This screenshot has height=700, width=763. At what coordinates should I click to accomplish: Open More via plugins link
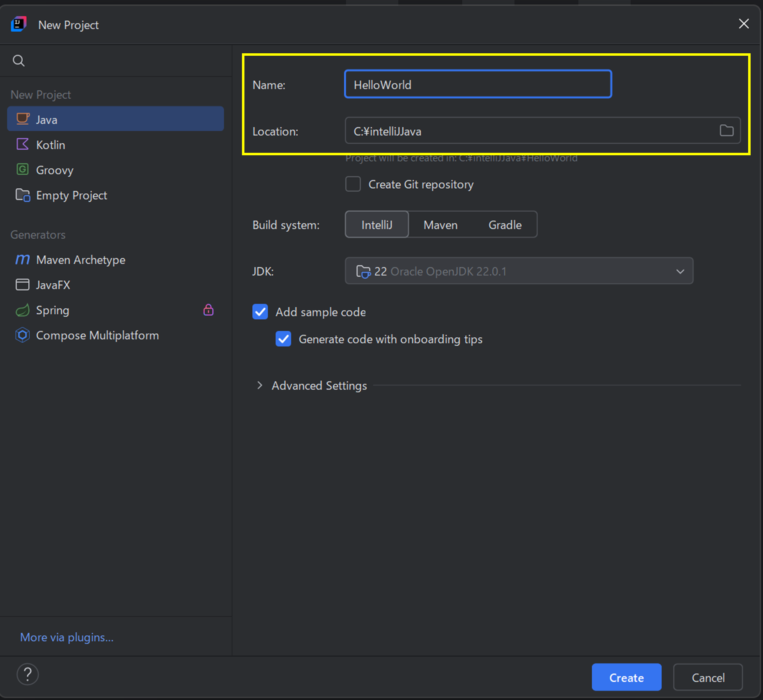67,637
